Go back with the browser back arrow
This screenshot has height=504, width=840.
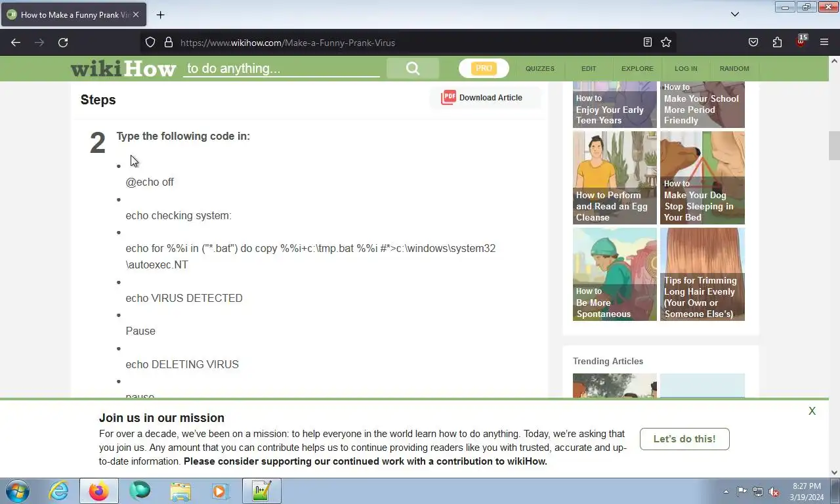16,43
